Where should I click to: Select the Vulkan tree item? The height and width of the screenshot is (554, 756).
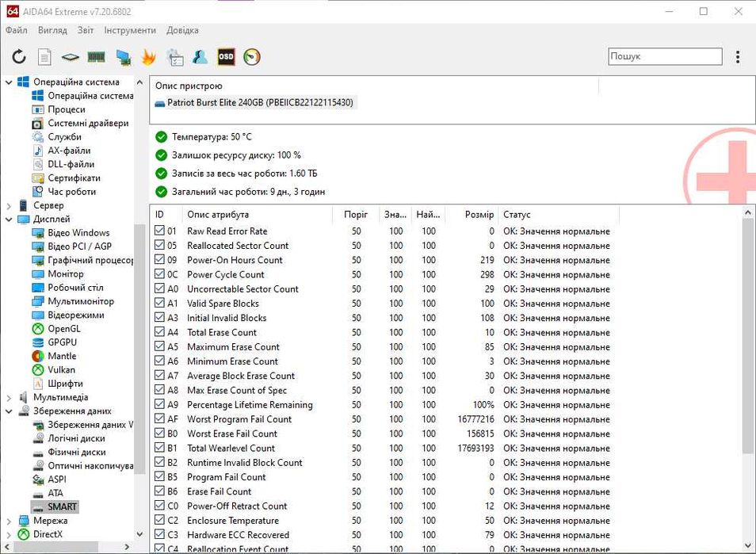(61, 370)
